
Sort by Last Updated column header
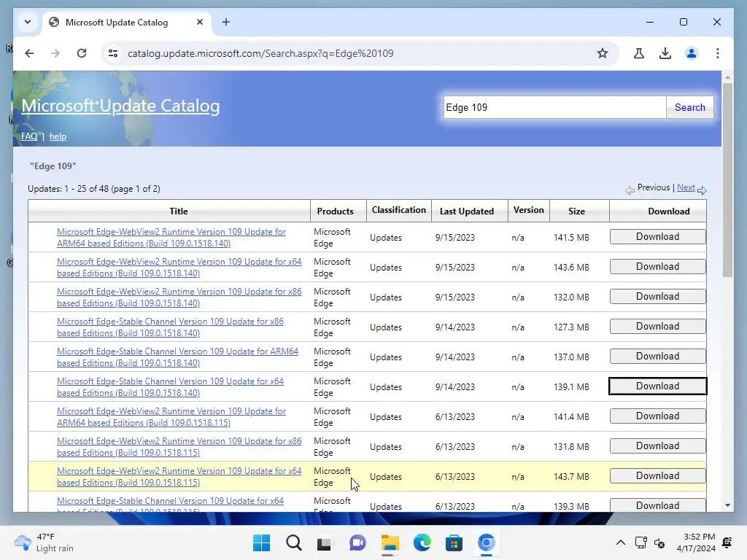coord(467,211)
